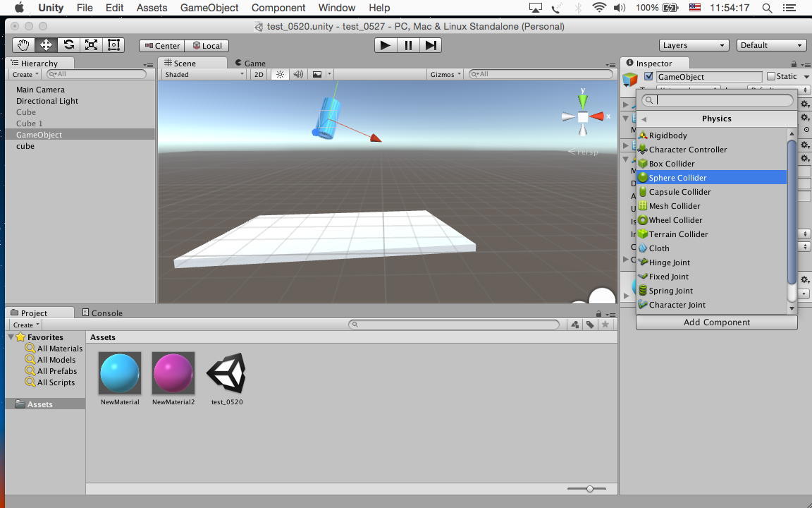Click the NewMaterial blue sphere thumbnail

(x=120, y=373)
